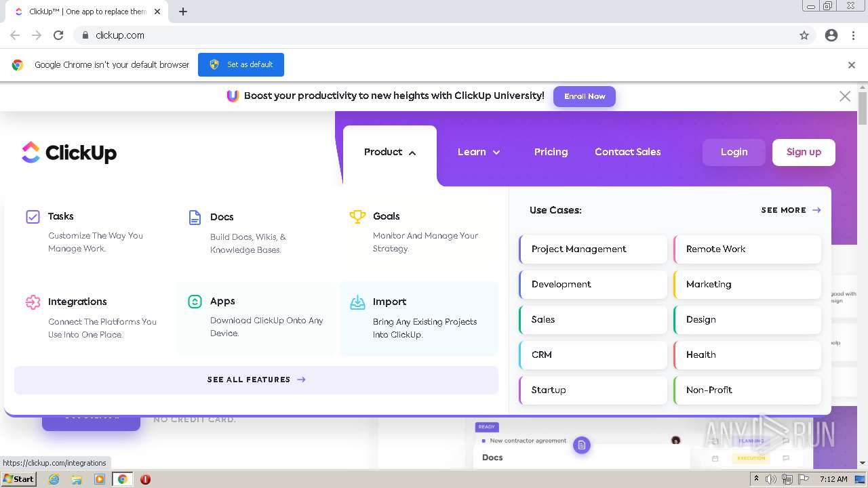This screenshot has height=488, width=868.
Task: Open the Tasks checkbox icon
Action: [x=33, y=217]
